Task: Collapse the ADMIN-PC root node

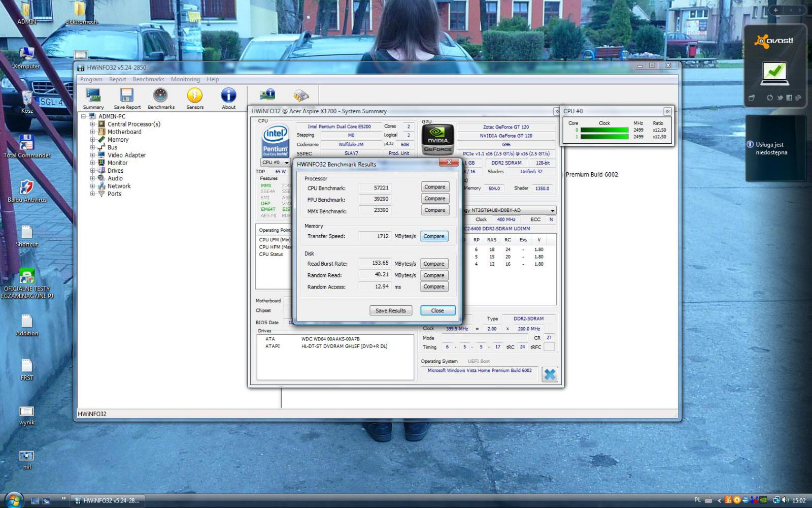Action: point(83,116)
